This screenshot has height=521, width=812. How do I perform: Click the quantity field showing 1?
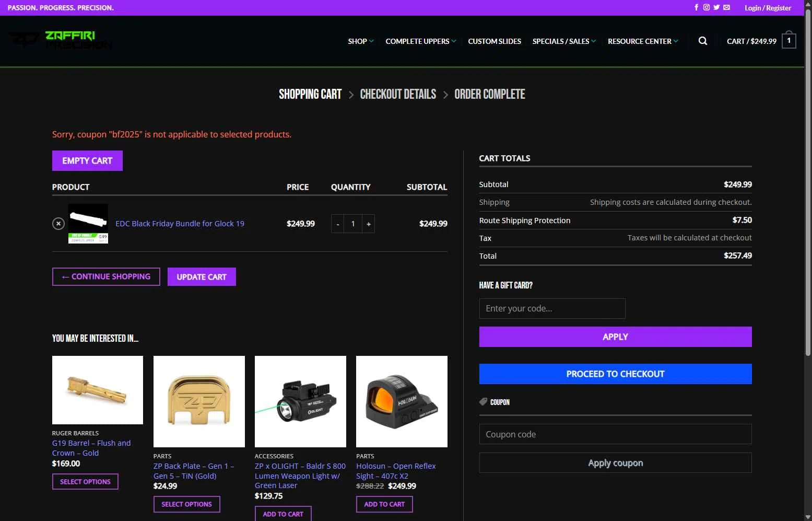coord(353,224)
